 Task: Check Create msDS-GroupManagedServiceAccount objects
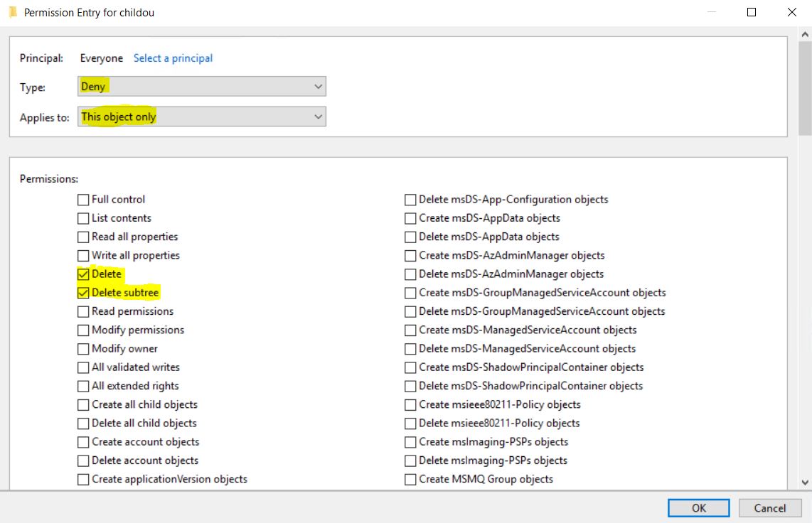pyautogui.click(x=410, y=293)
